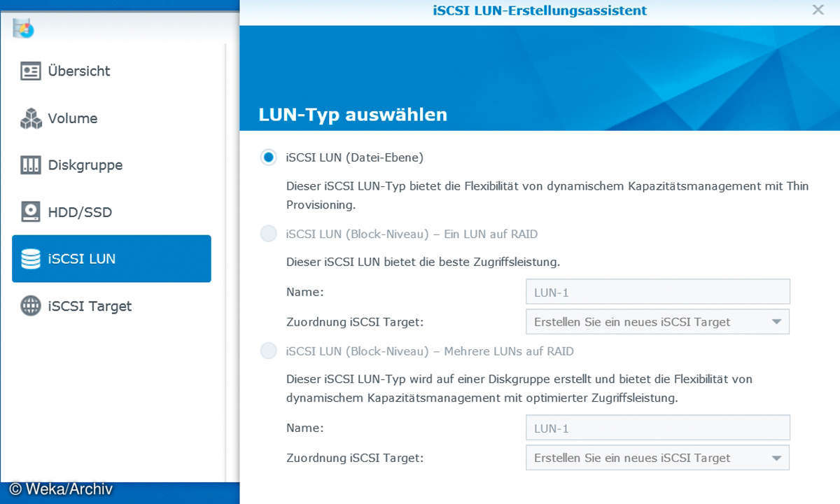Click the Volume cubes icon

coord(31,118)
